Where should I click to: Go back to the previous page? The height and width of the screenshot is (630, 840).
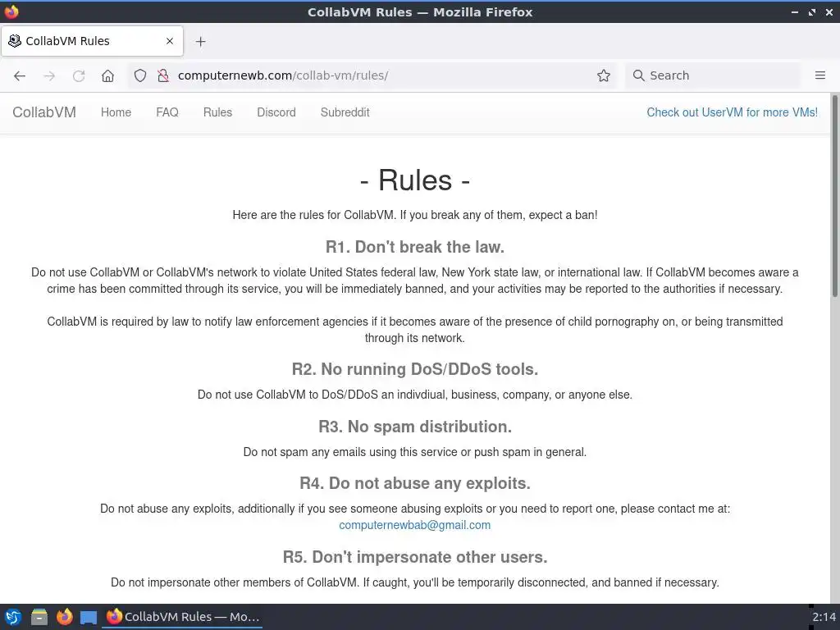(x=20, y=75)
